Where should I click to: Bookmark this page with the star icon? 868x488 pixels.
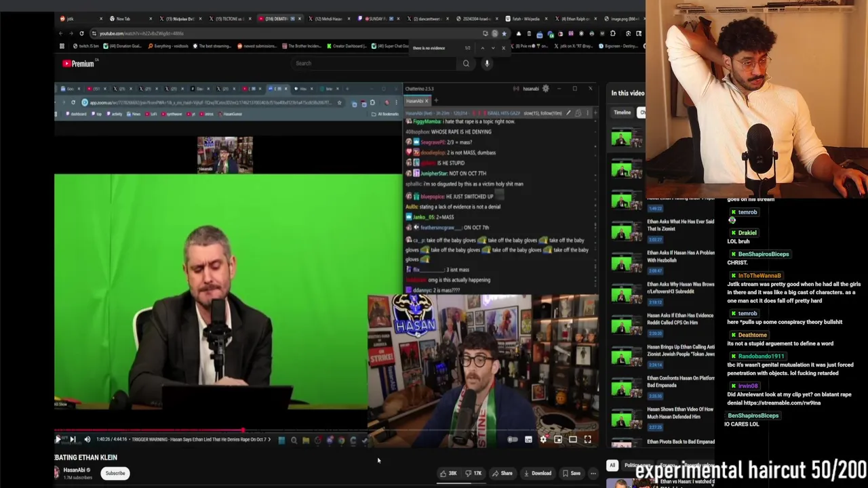(504, 33)
